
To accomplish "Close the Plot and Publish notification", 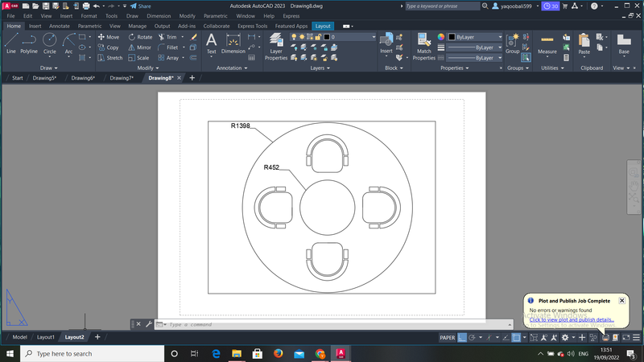I will [x=621, y=300].
